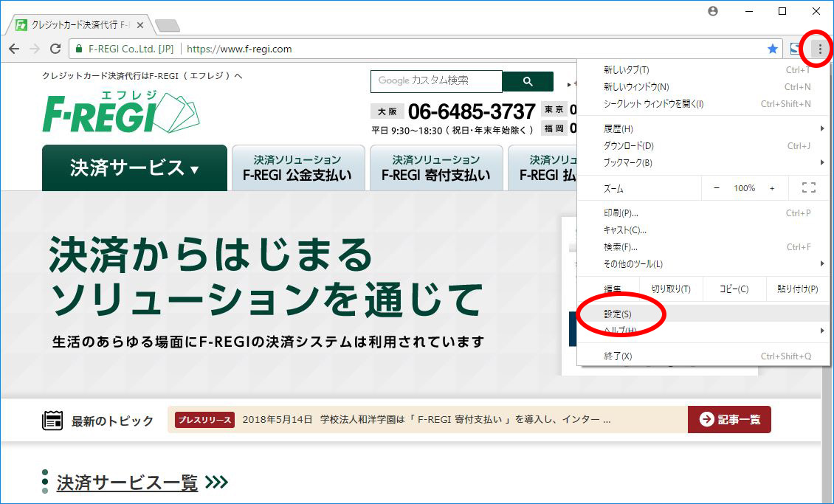Click the fullscreen icon in the Zoom row

coord(808,187)
